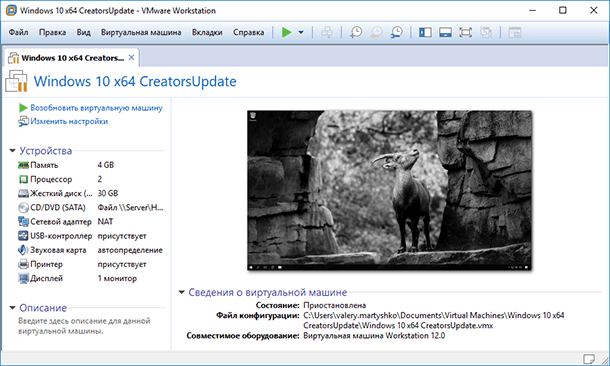Viewport: 610px width, 366px height.
Task: Click the hard disk icon
Action: [x=23, y=193]
